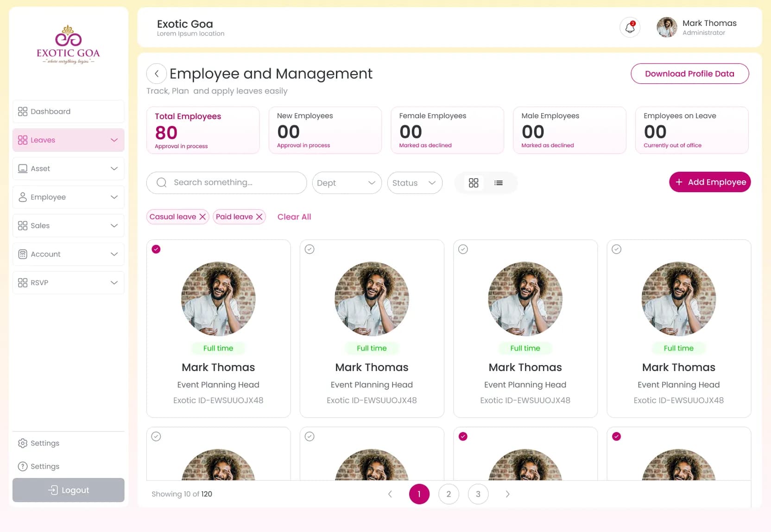The image size is (771, 532).
Task: Open the Dashboard menu item
Action: point(68,112)
